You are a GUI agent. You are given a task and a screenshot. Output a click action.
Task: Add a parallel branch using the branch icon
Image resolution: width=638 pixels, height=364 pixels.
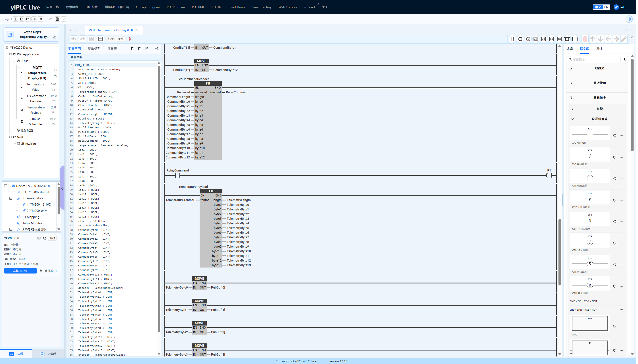(x=567, y=39)
